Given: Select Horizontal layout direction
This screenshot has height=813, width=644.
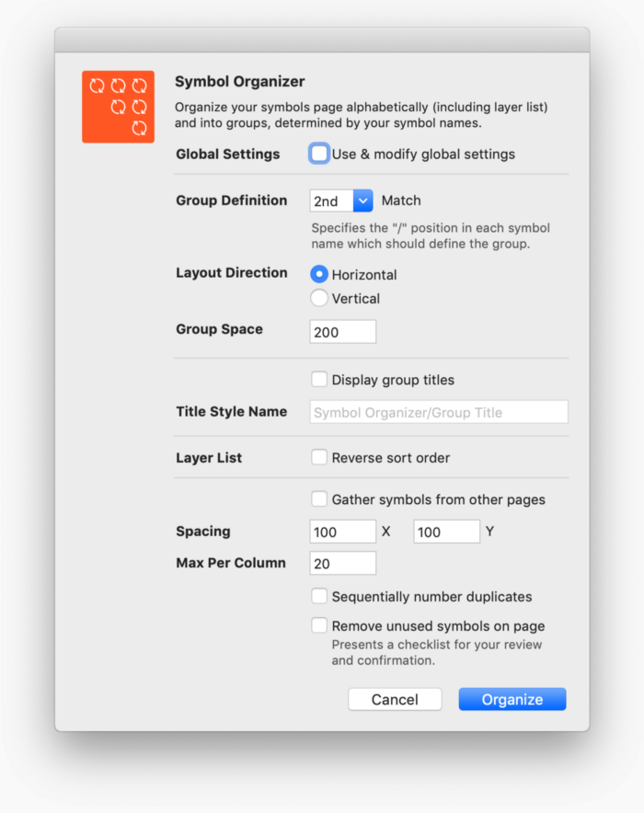Looking at the screenshot, I should pyautogui.click(x=319, y=274).
